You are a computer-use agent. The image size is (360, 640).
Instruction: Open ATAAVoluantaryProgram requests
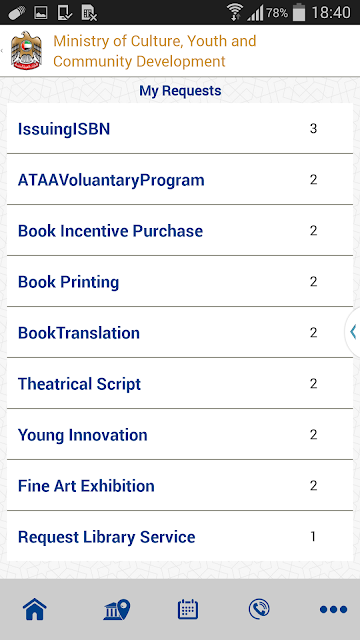pos(180,180)
